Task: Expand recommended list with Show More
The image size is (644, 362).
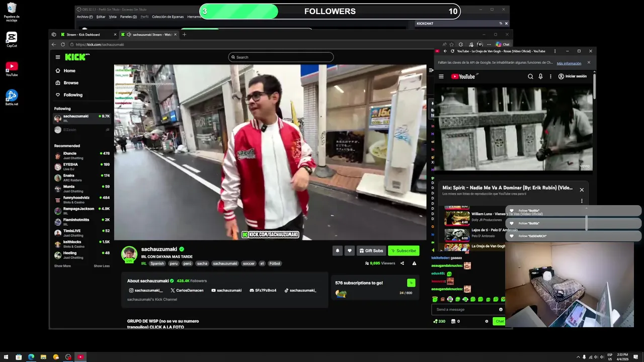Action: 62,266
